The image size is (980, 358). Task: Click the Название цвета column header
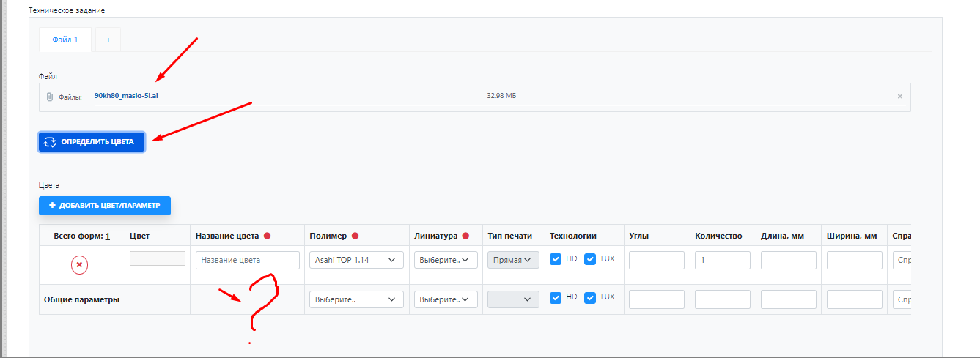click(227, 236)
